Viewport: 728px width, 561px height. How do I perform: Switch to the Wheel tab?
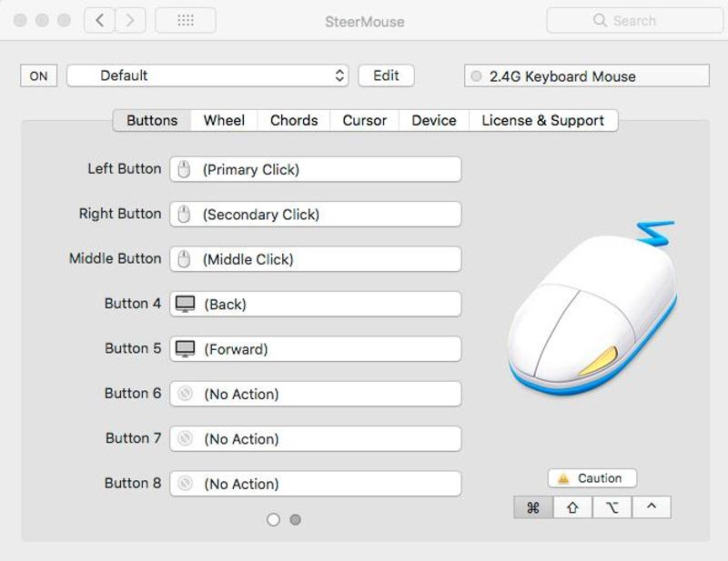[224, 120]
